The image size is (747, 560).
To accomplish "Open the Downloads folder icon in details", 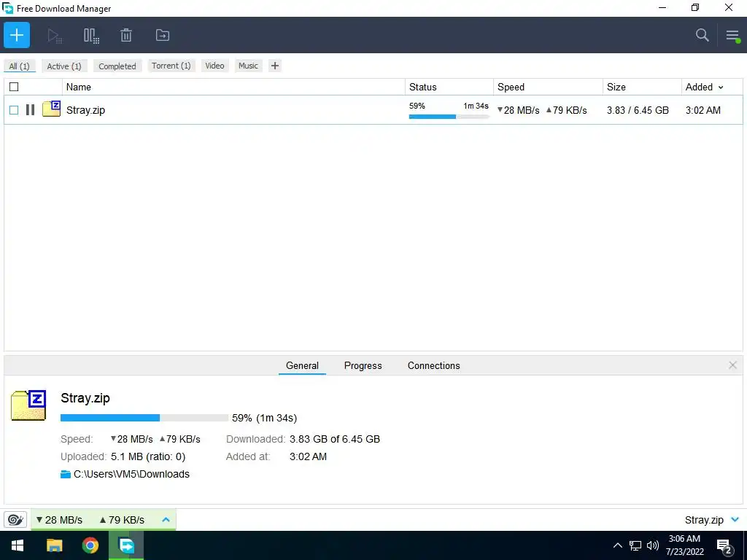I will coord(66,474).
